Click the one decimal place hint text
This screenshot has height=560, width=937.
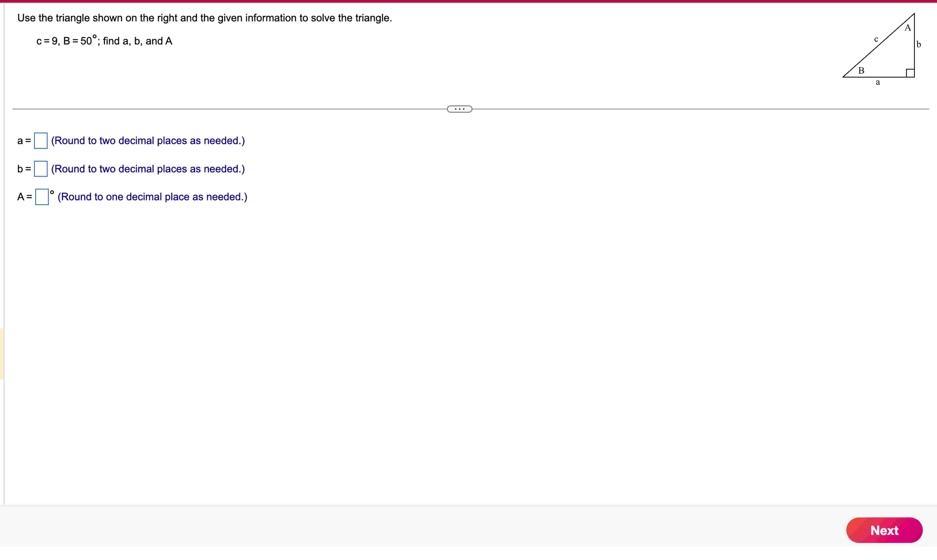pos(152,197)
